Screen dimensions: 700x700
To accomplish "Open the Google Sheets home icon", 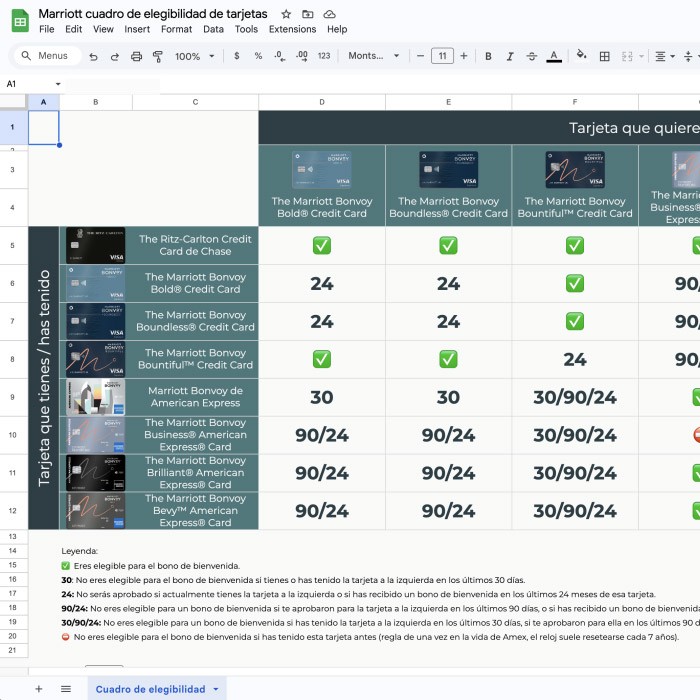I will [20, 21].
